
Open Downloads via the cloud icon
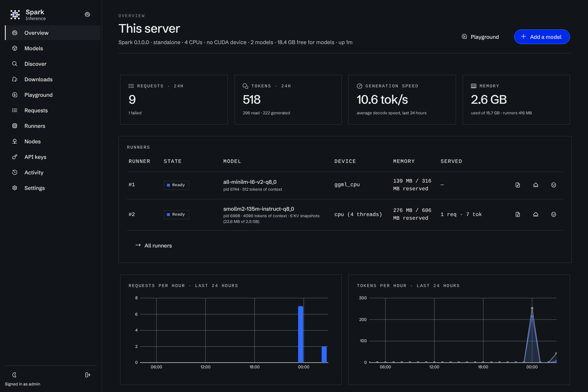(15, 79)
